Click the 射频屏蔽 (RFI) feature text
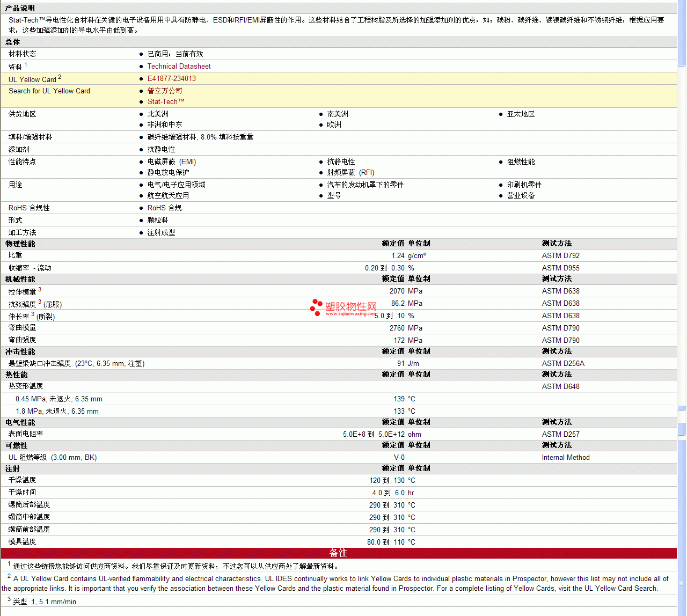This screenshot has width=687, height=616. 350,172
